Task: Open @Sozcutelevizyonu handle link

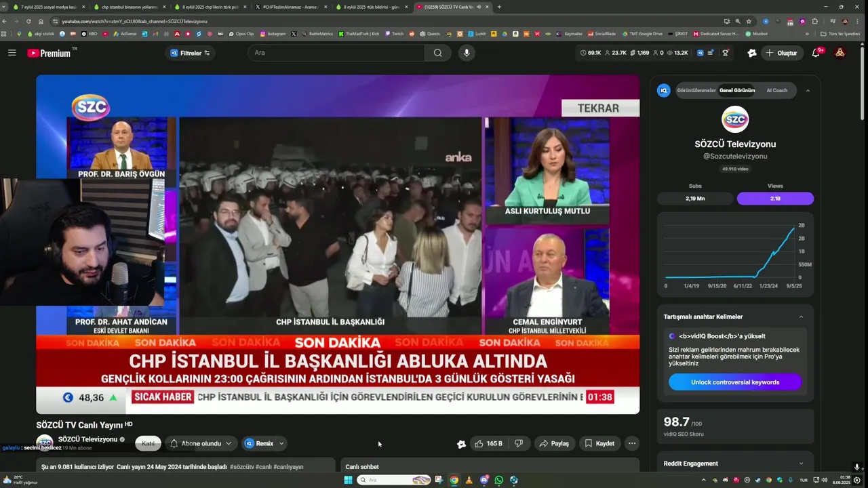Action: click(735, 156)
